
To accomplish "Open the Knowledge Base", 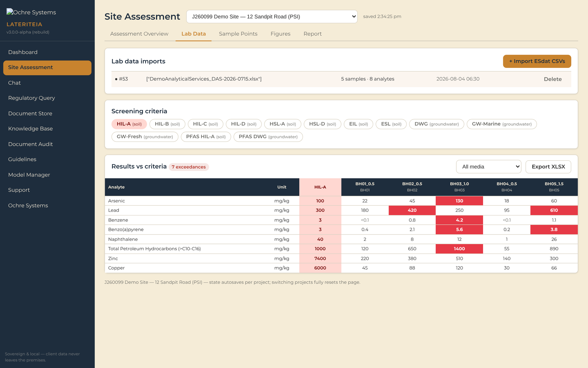I will tap(47, 129).
